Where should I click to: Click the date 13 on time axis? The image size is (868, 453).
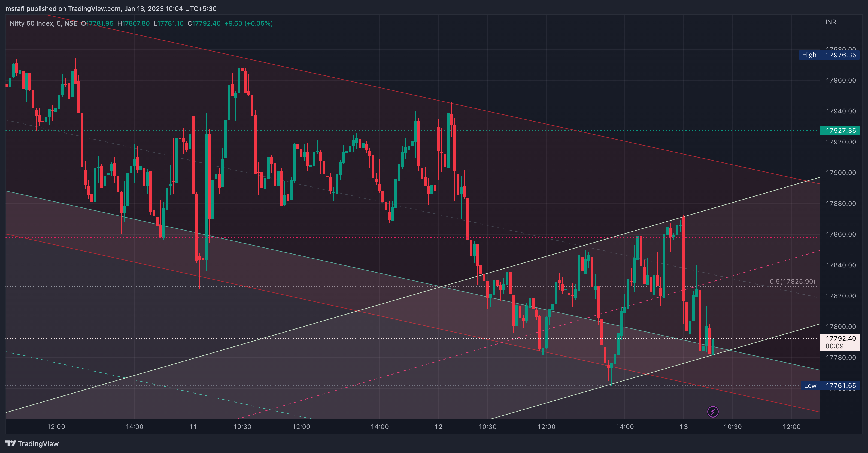click(684, 427)
